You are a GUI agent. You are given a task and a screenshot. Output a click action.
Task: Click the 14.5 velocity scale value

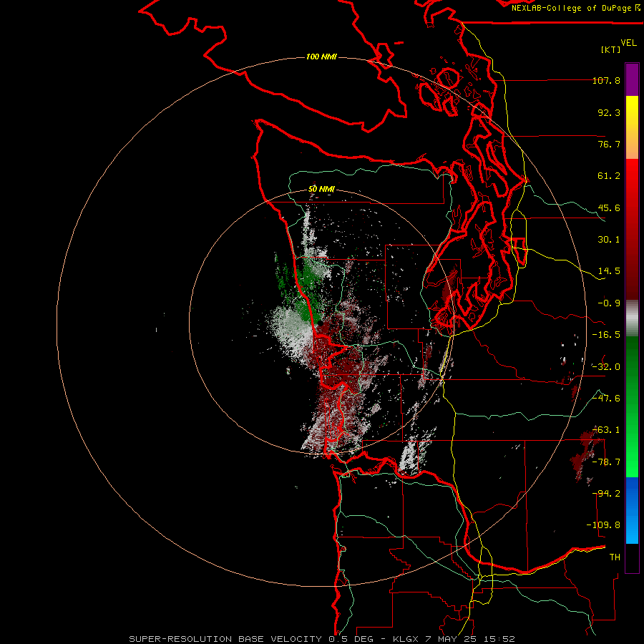[609, 271]
